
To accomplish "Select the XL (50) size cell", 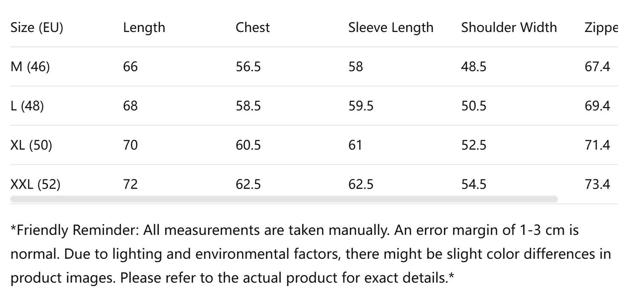I will click(x=31, y=145).
